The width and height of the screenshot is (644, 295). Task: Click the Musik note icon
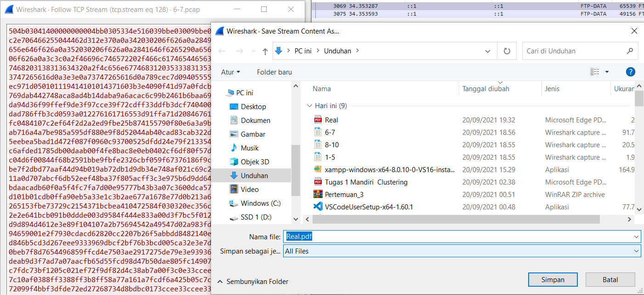234,148
